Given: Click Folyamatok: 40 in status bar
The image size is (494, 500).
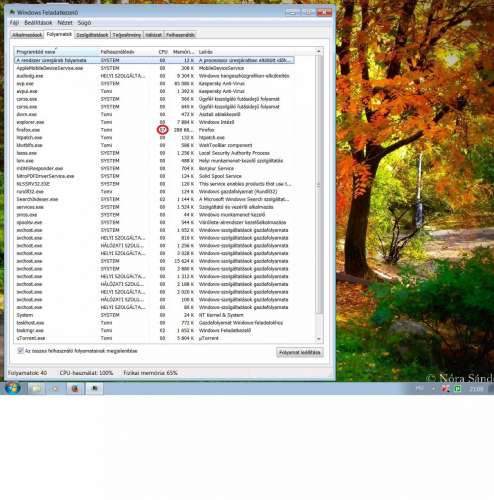Looking at the screenshot, I should (27, 373).
